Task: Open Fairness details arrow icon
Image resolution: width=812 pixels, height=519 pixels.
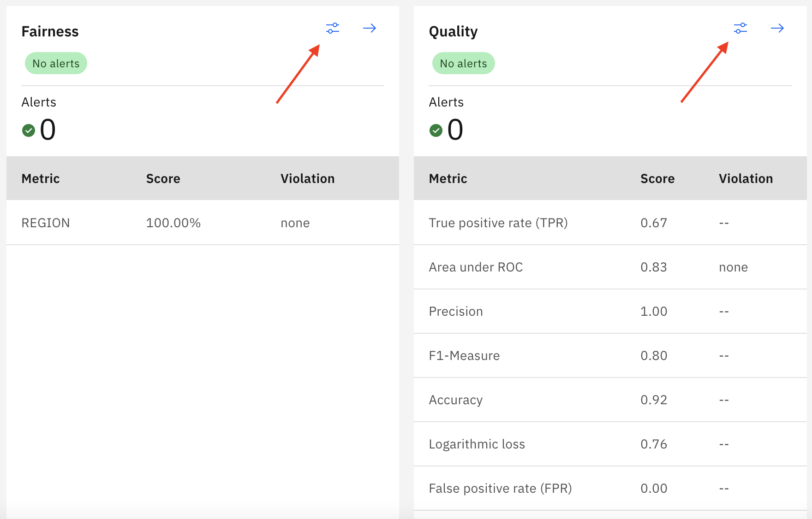Action: (370, 28)
